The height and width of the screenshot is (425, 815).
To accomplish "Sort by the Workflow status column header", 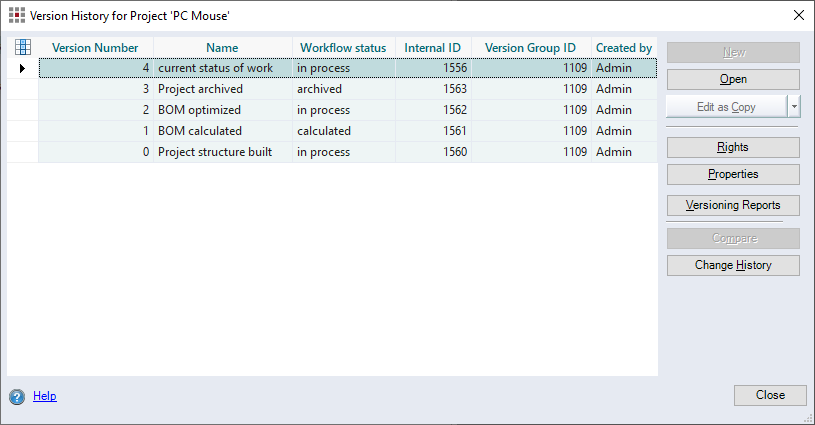I will tap(343, 48).
